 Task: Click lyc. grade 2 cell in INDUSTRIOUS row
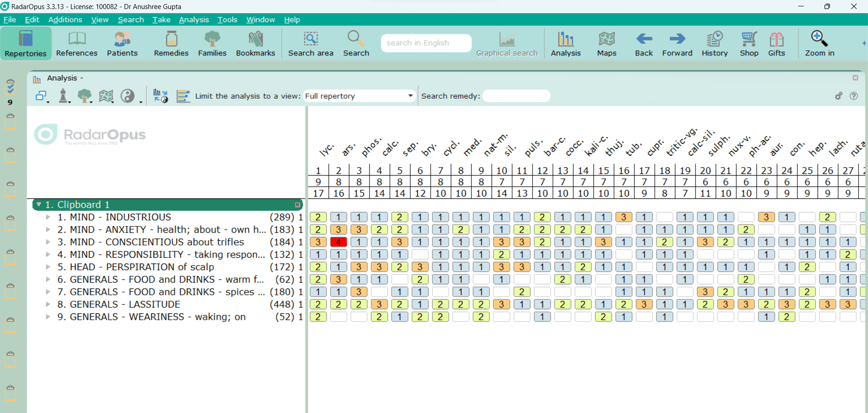tap(318, 217)
